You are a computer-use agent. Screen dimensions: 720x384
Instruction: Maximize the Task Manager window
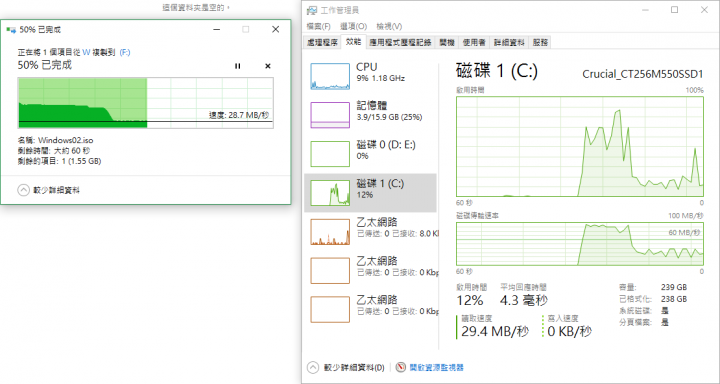[x=675, y=10]
